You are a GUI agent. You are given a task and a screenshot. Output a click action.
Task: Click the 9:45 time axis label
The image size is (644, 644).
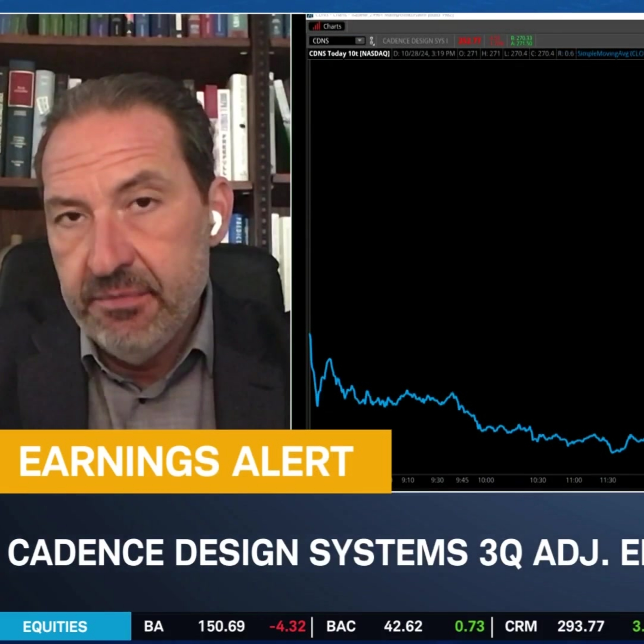pyautogui.click(x=462, y=480)
